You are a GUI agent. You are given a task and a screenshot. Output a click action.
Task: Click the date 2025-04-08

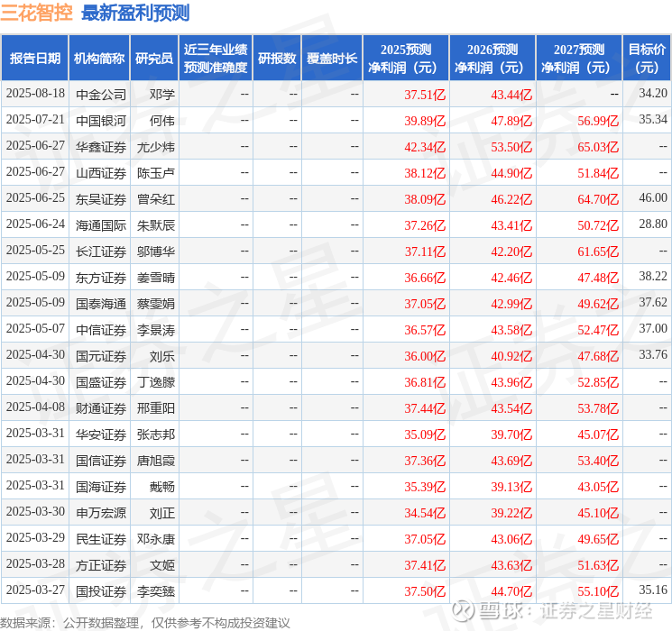pyautogui.click(x=35, y=407)
